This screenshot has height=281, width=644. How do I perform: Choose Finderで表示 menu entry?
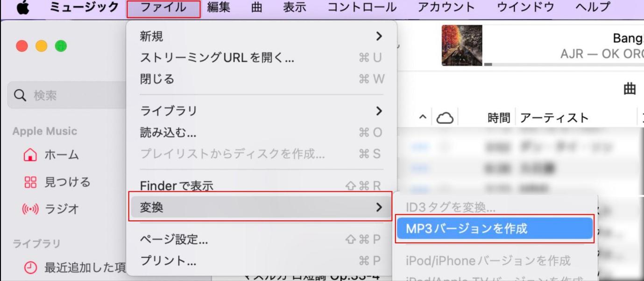click(262, 186)
